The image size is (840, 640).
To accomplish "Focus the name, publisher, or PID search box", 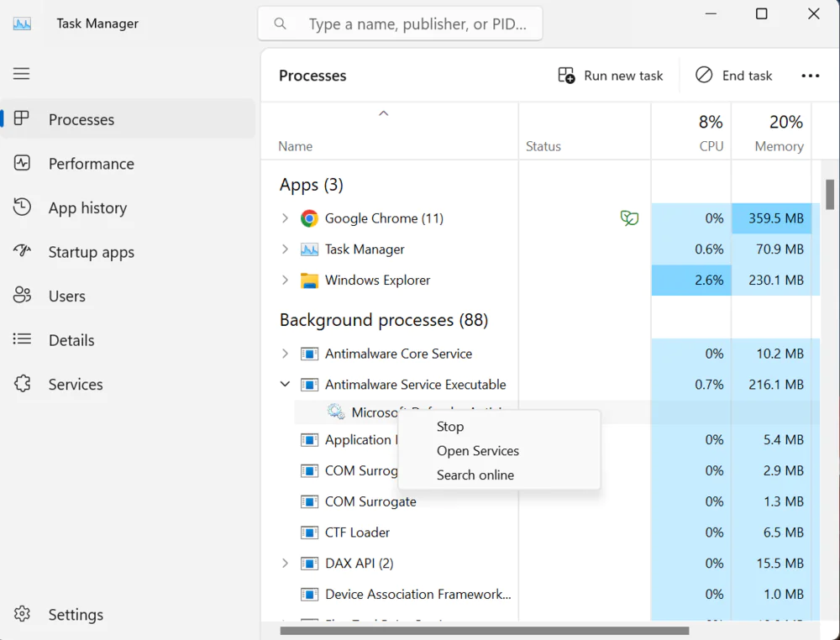I will pyautogui.click(x=400, y=24).
